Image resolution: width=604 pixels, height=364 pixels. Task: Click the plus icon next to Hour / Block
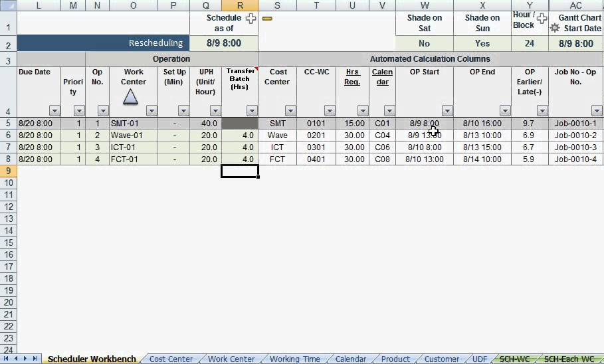pyautogui.click(x=542, y=19)
